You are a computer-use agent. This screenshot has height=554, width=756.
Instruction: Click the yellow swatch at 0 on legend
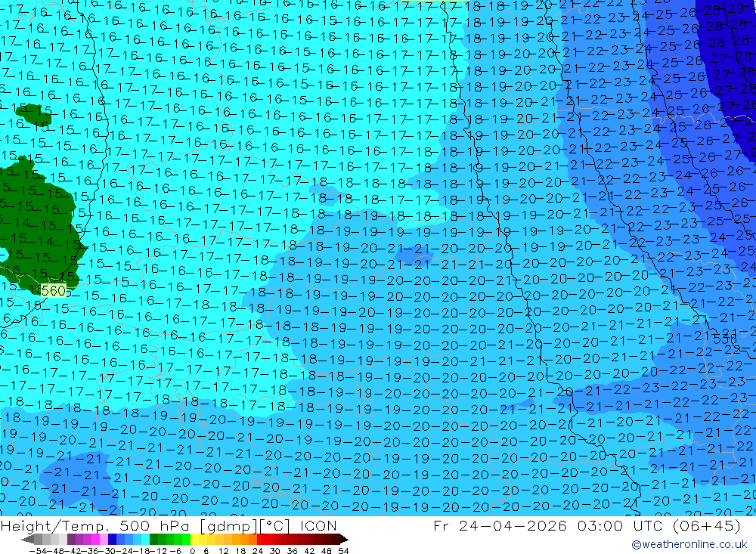195,539
